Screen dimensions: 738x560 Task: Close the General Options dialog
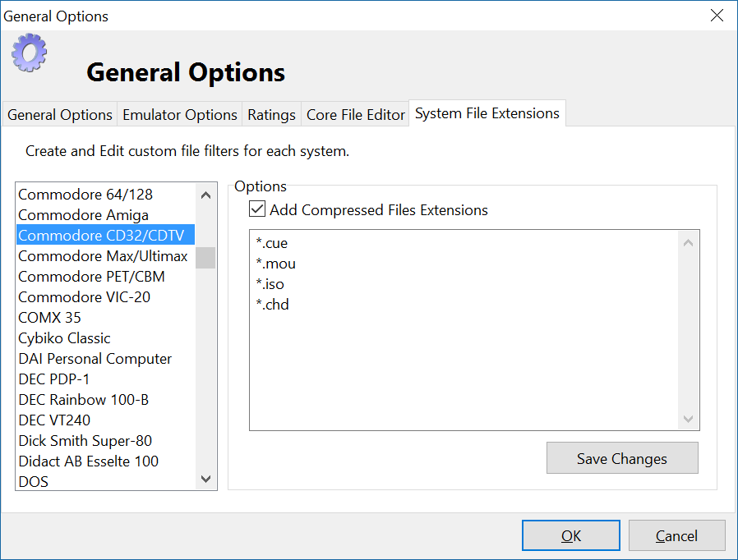(717, 16)
